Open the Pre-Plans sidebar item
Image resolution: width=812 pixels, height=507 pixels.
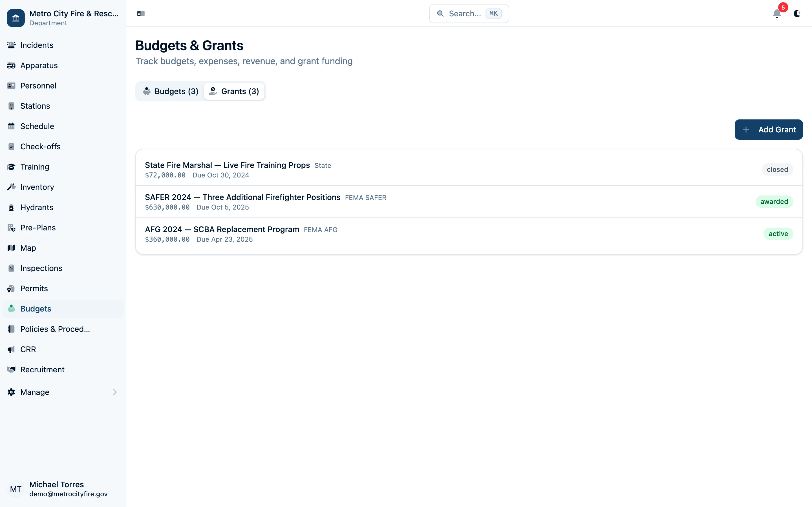coord(38,228)
